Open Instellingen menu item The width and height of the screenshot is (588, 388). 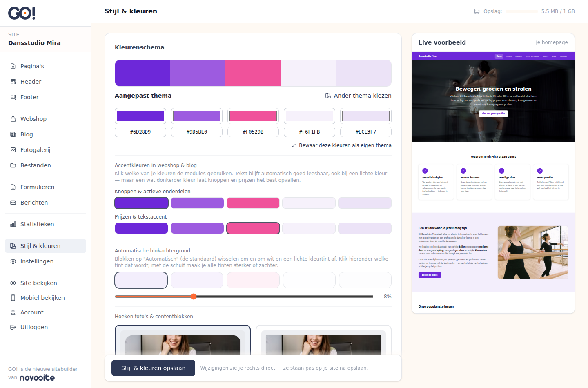click(x=45, y=261)
